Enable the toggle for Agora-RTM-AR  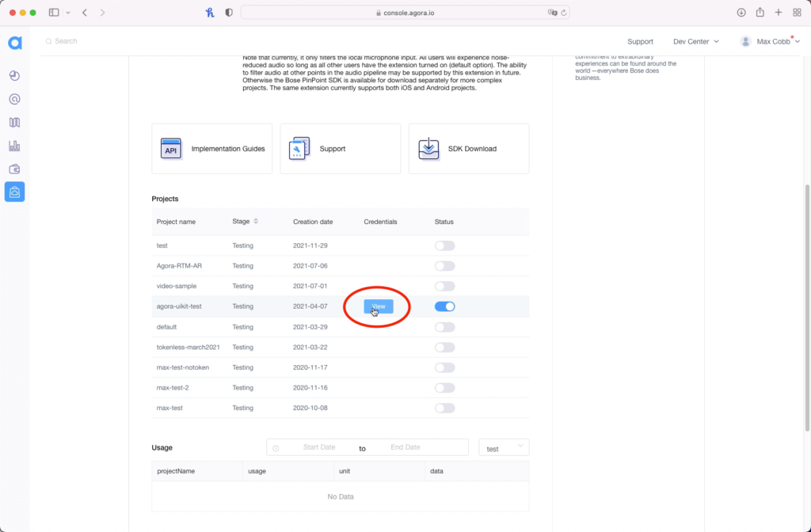point(445,266)
